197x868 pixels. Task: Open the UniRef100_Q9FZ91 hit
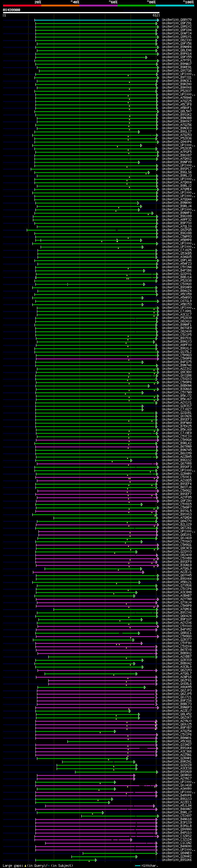(x=177, y=23)
